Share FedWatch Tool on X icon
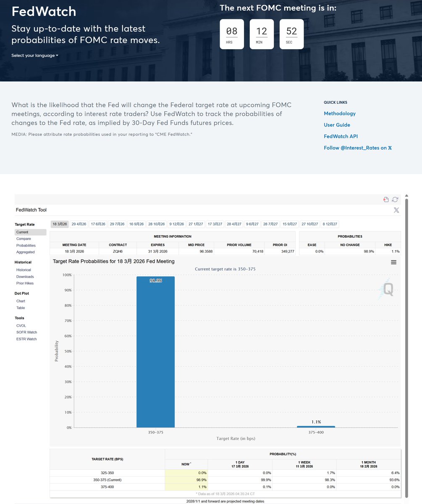 (396, 210)
